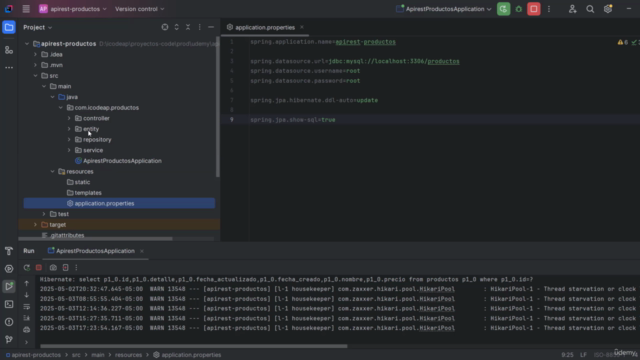
Task: Click resources in breadcrumb bar
Action: tap(128, 355)
